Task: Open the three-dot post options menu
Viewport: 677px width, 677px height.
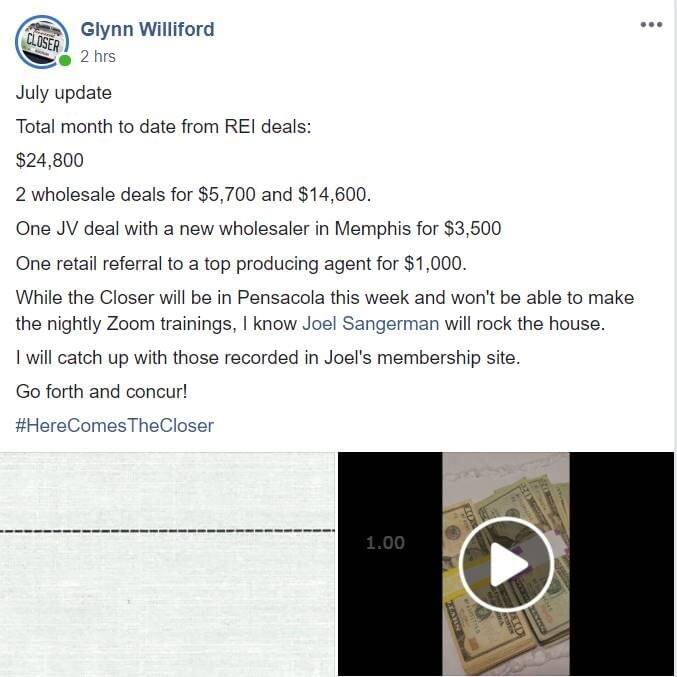Action: 651,25
